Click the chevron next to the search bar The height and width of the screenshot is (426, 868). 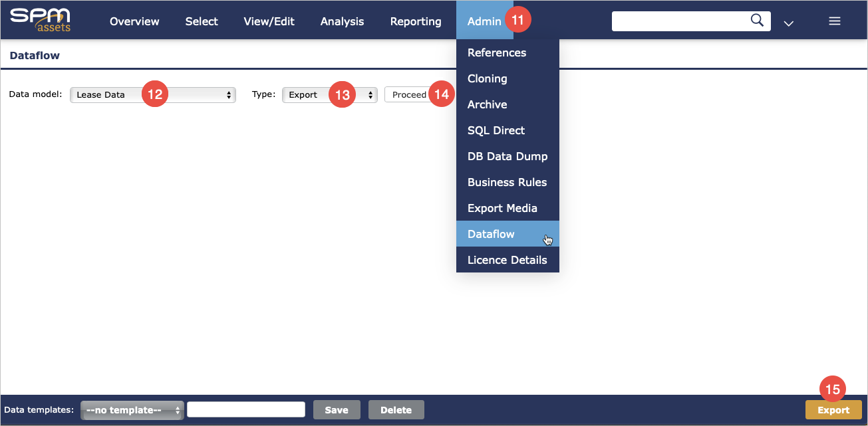(788, 23)
